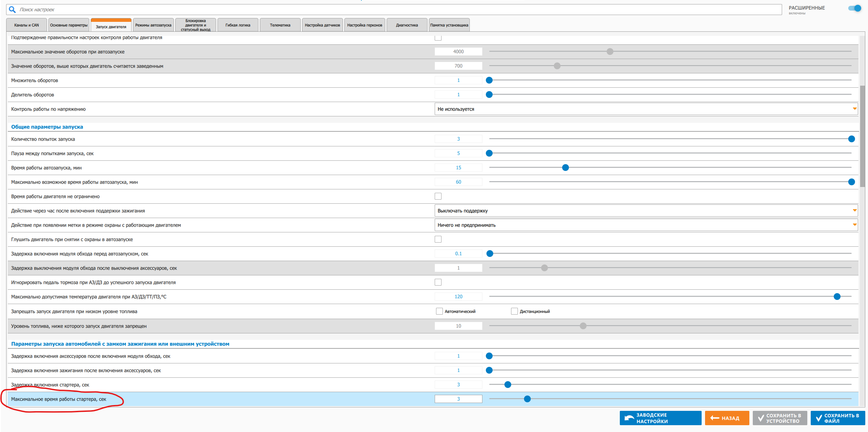Open the 'Ничего не предпринимать' dropdown
The width and height of the screenshot is (868, 432).
pyautogui.click(x=646, y=225)
